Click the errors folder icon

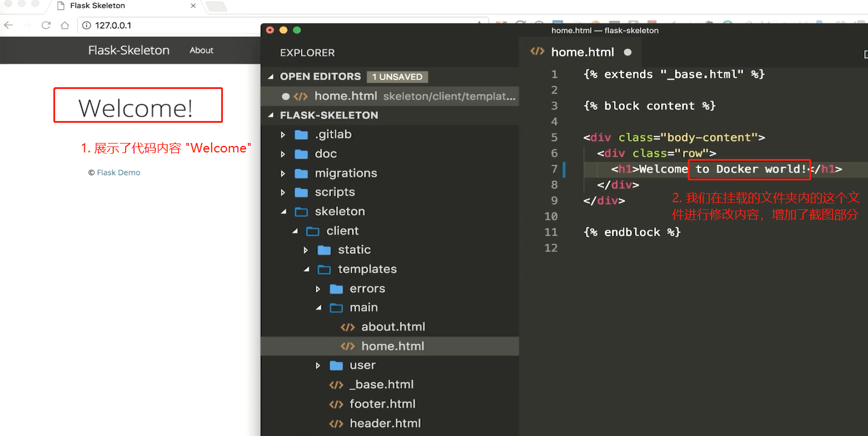pos(337,289)
